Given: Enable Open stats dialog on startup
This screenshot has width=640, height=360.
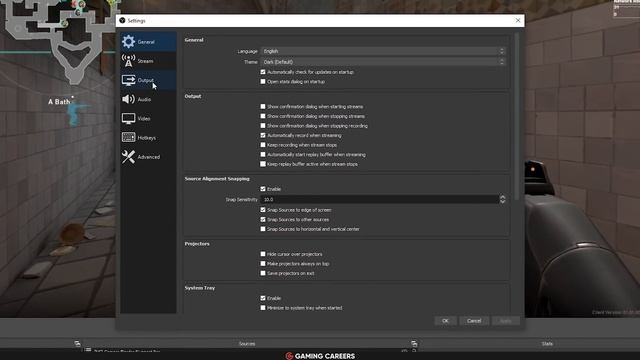Looking at the screenshot, I should click(x=263, y=82).
